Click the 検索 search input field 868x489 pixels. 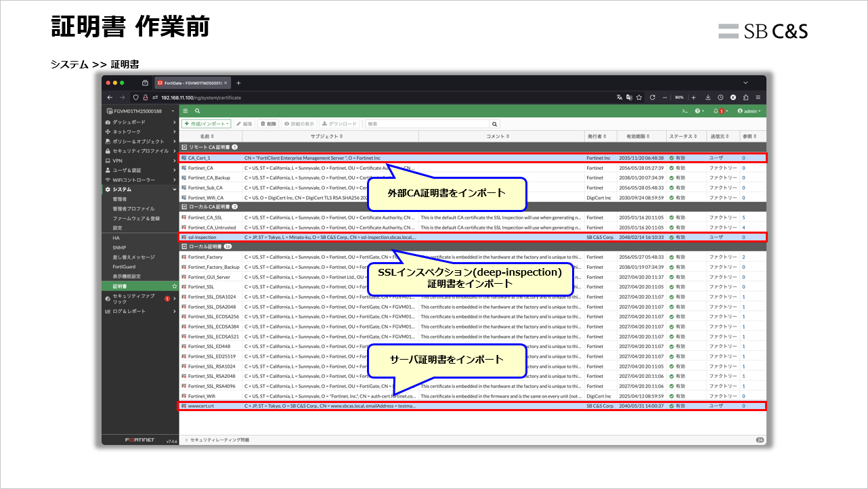tap(428, 124)
